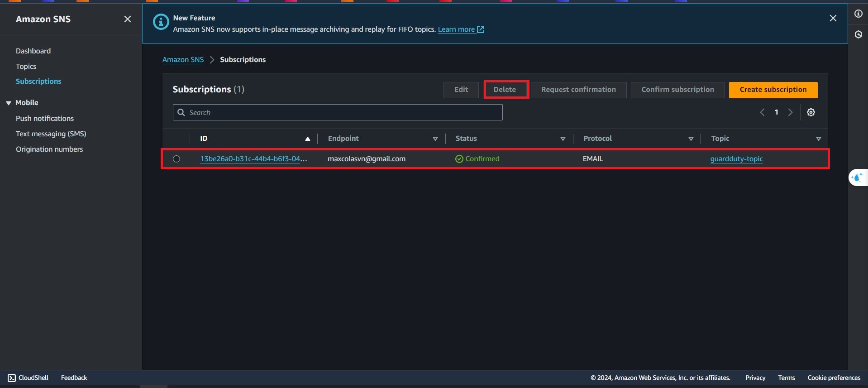Open Dashboard in the sidebar
The image size is (868, 388).
pos(33,51)
